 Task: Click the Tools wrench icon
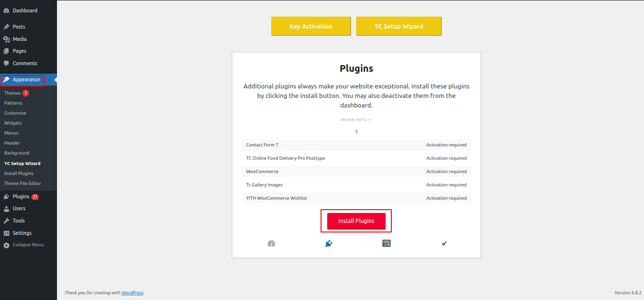pyautogui.click(x=6, y=221)
